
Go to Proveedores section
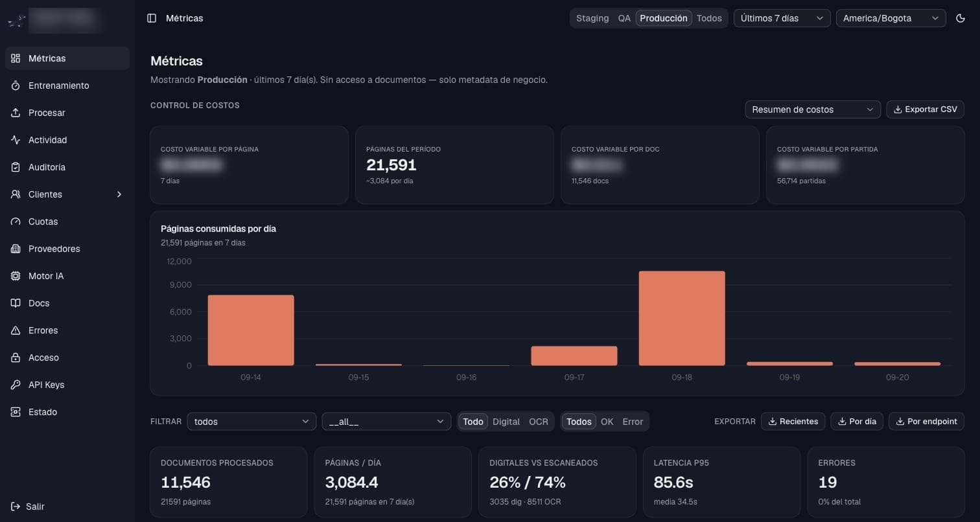click(x=67, y=249)
